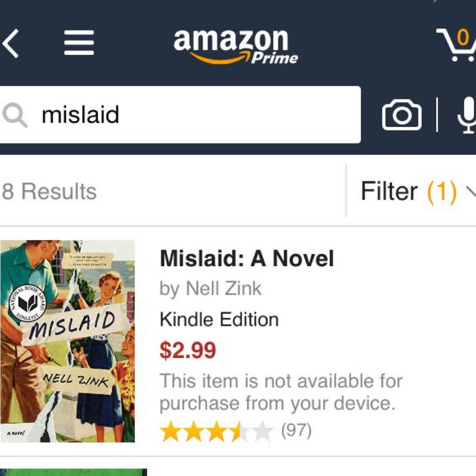Activate voice search microphone
The width and height of the screenshot is (476, 476).
pyautogui.click(x=467, y=115)
